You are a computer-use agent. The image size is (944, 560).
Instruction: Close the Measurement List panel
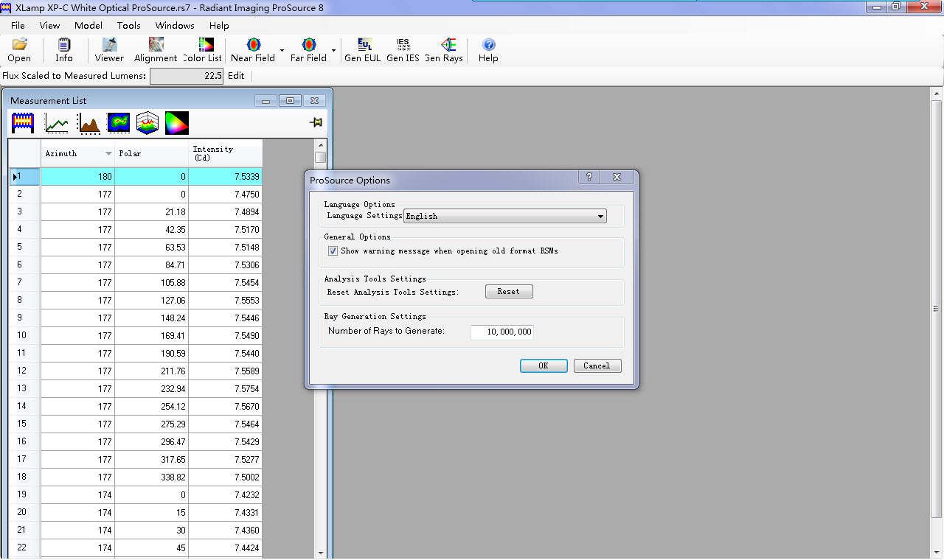coord(314,101)
